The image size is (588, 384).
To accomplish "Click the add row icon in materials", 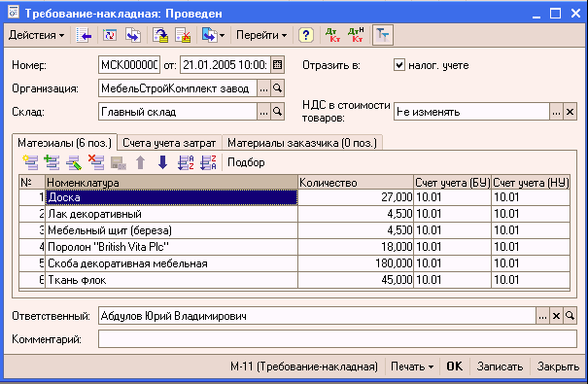I will pyautogui.click(x=30, y=162).
